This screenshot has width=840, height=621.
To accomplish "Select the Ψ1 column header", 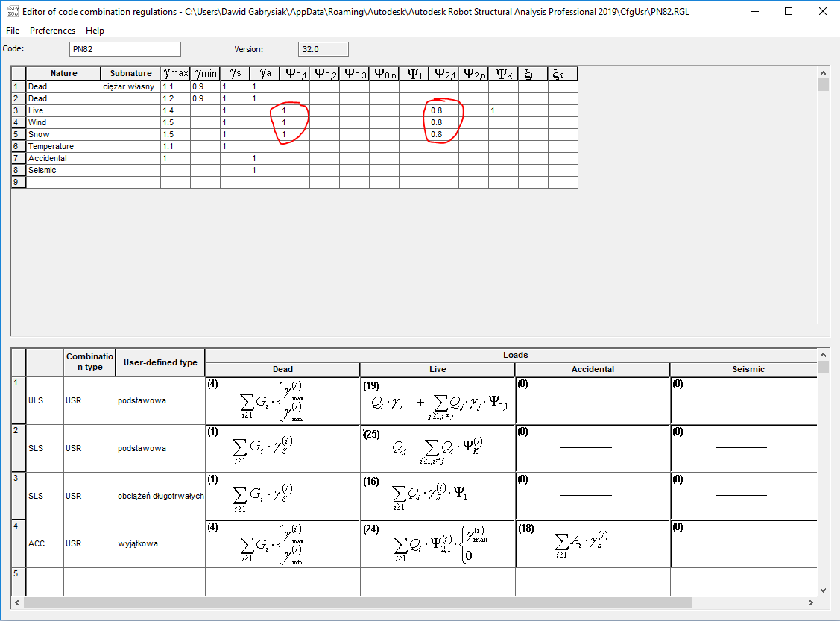I will coord(414,73).
